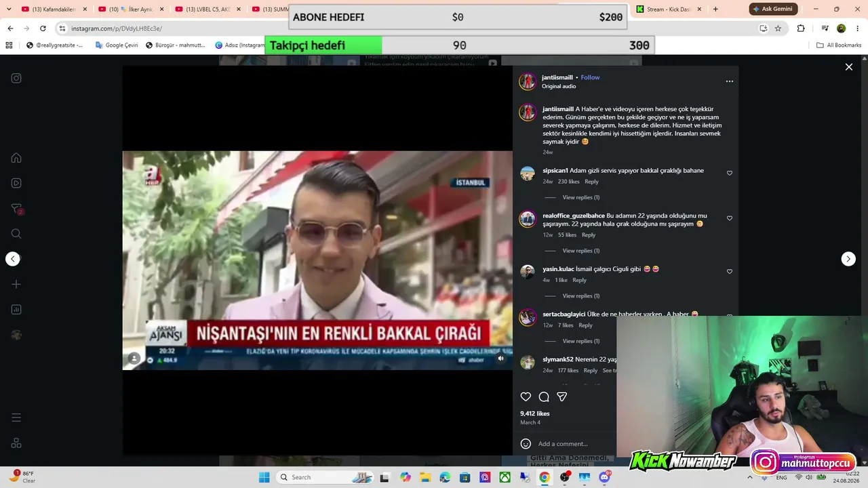Expand replies under yasin.kulac's comment

pyautogui.click(x=581, y=296)
